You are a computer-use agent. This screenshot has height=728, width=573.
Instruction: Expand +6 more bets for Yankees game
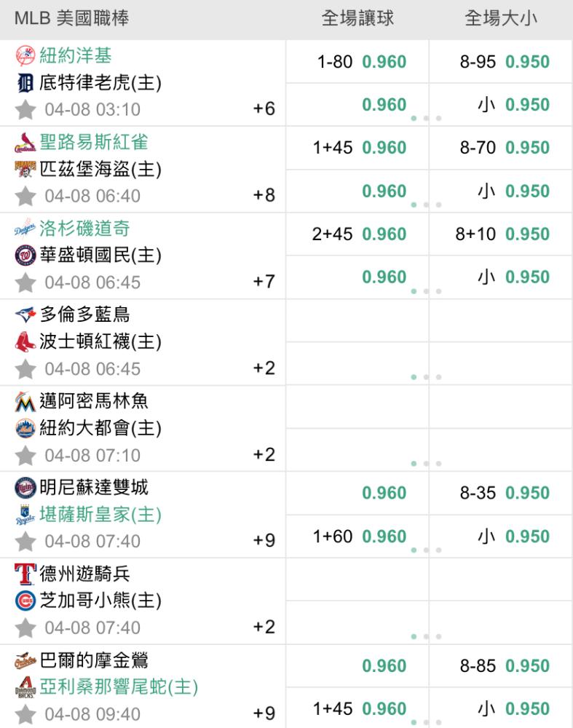click(x=264, y=109)
